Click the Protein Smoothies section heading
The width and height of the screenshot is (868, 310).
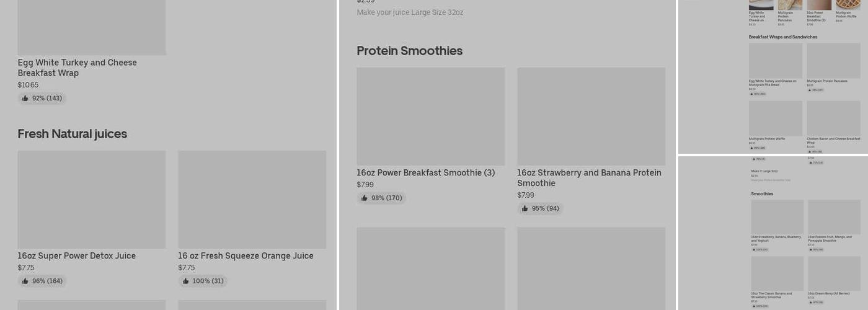tap(409, 51)
